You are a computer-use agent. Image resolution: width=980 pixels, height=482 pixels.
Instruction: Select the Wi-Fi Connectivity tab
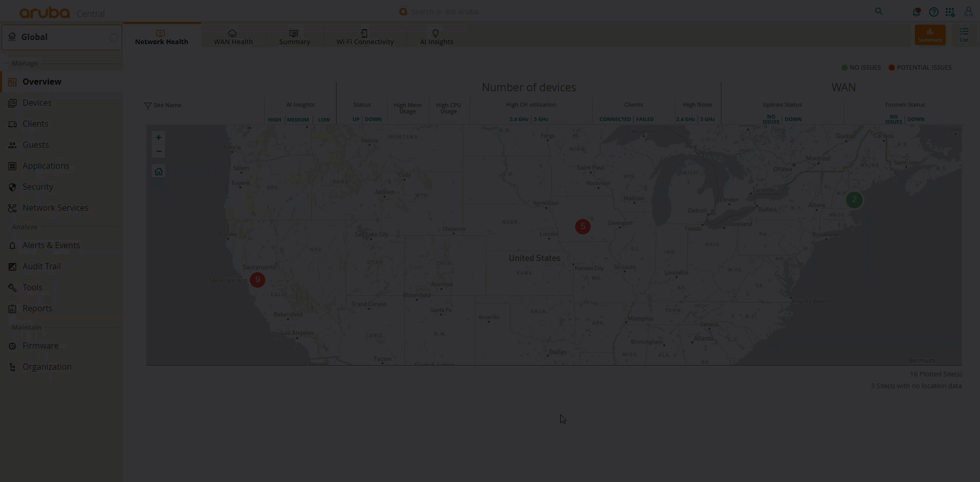coord(365,37)
